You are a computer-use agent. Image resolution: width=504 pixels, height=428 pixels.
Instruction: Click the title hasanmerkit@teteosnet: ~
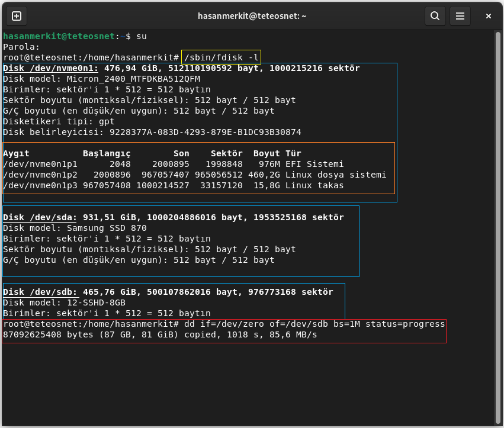pyautogui.click(x=252, y=16)
